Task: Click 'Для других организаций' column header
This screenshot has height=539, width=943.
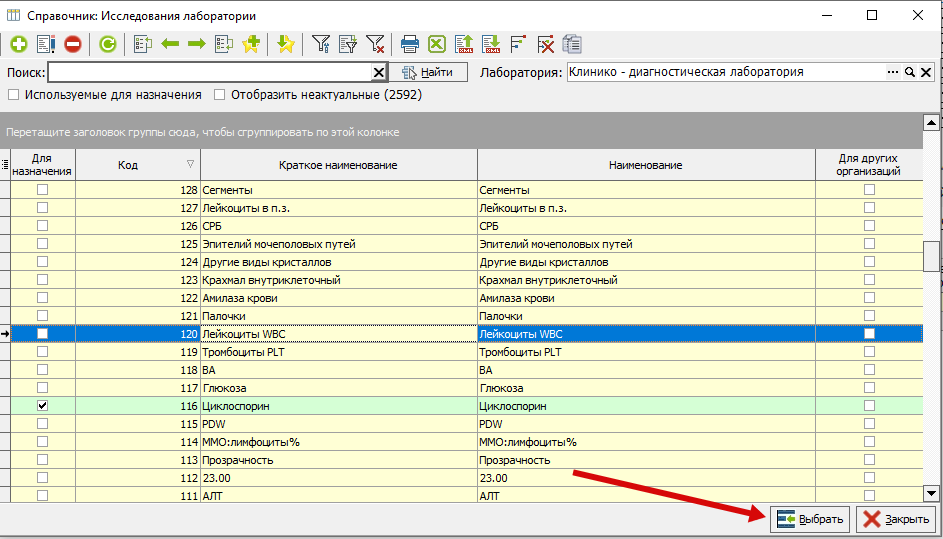Action: pyautogui.click(x=870, y=165)
